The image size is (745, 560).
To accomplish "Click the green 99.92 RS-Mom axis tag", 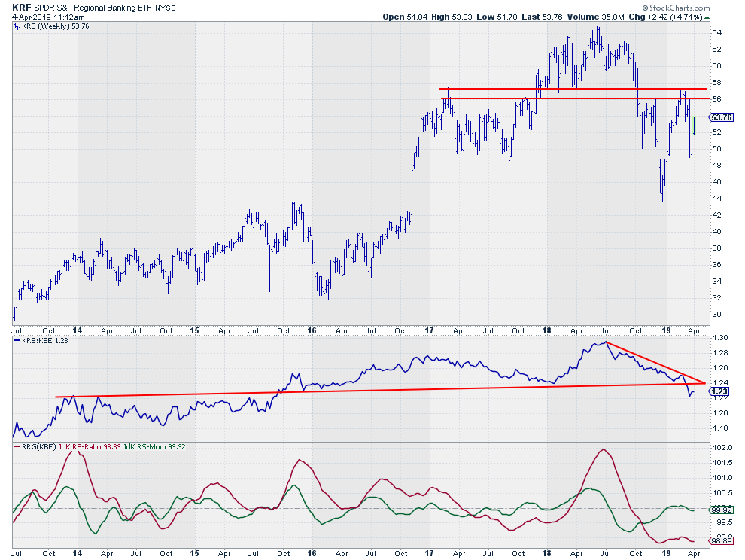I will tap(721, 510).
